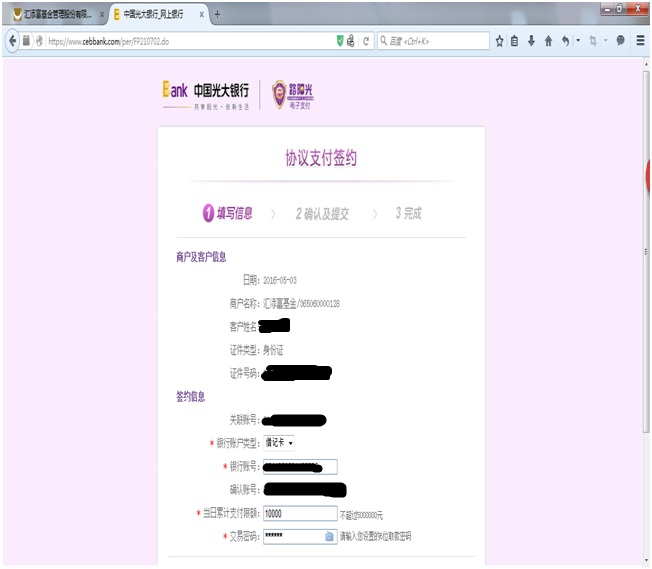Click the URL address bar

point(190,41)
